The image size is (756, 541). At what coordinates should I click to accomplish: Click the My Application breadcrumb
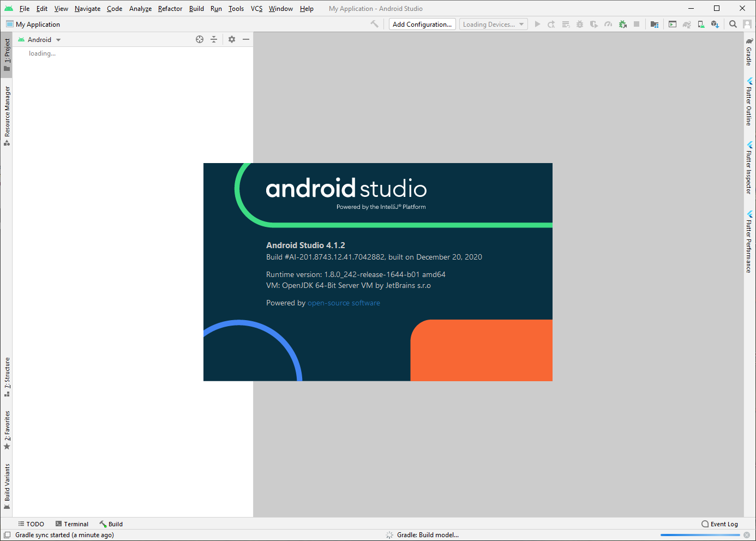[x=33, y=24]
